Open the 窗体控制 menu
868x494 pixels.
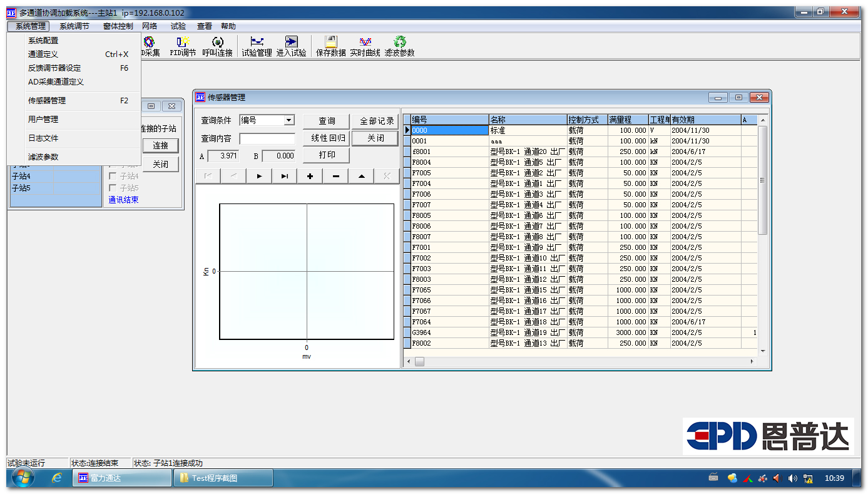(x=118, y=26)
